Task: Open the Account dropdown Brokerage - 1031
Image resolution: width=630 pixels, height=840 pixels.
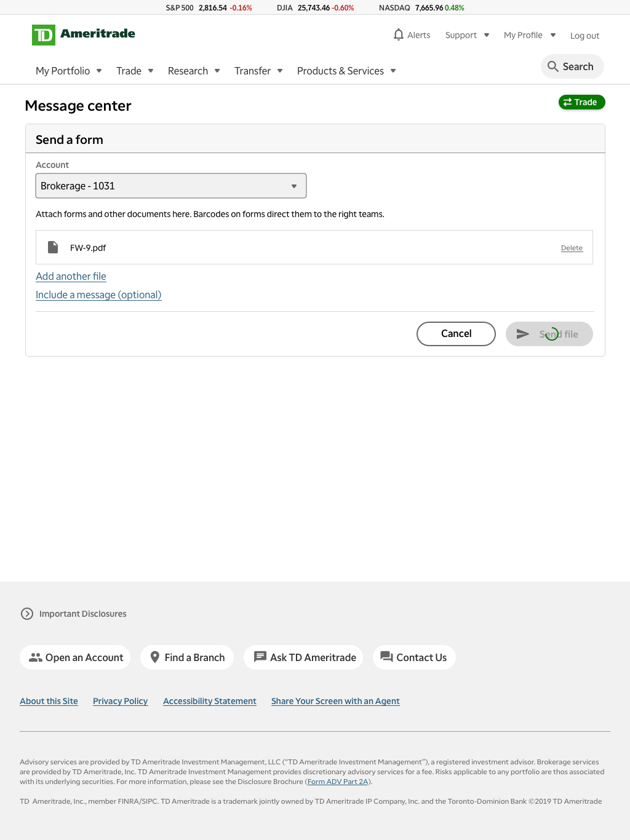Action: [171, 186]
